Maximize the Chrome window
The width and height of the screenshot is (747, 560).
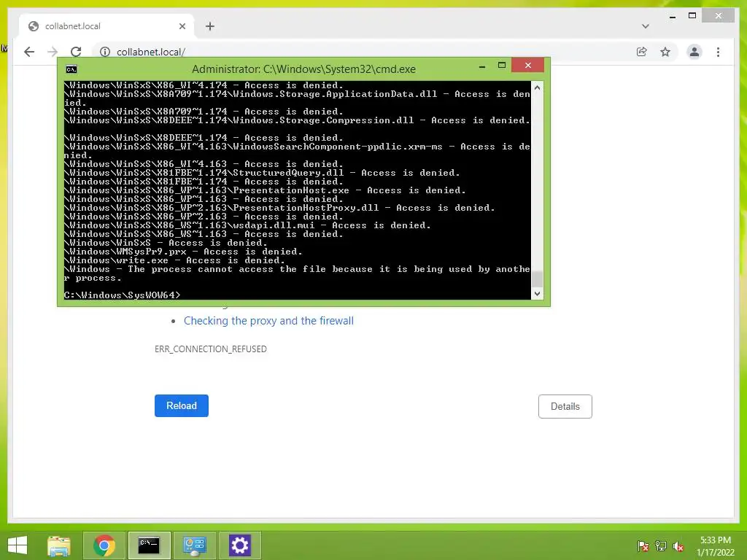click(692, 16)
